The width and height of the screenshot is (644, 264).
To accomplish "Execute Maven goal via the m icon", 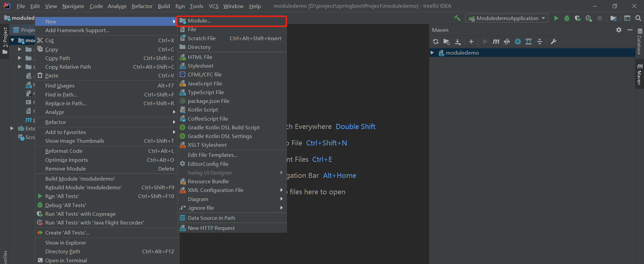I will point(496,42).
